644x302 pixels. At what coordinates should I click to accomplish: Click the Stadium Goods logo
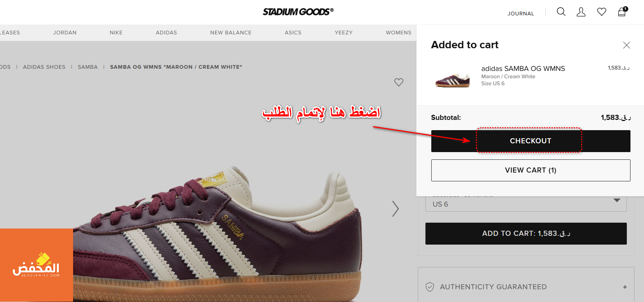click(298, 12)
